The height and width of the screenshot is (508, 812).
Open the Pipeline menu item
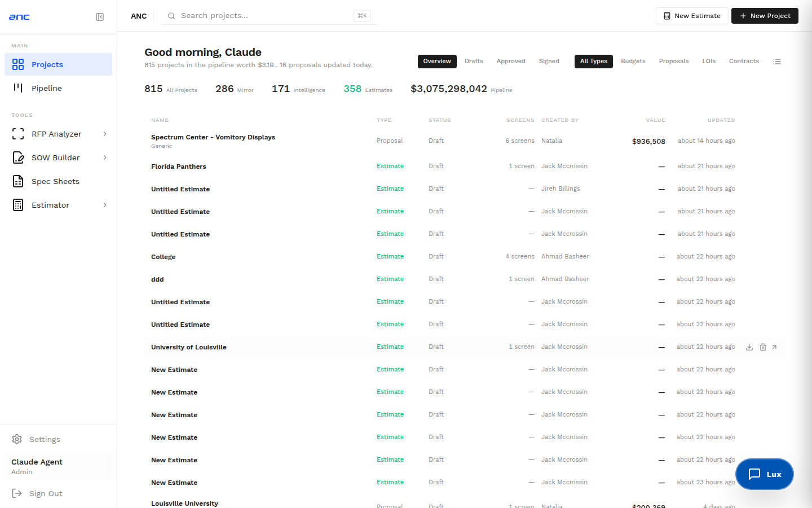point(58,88)
